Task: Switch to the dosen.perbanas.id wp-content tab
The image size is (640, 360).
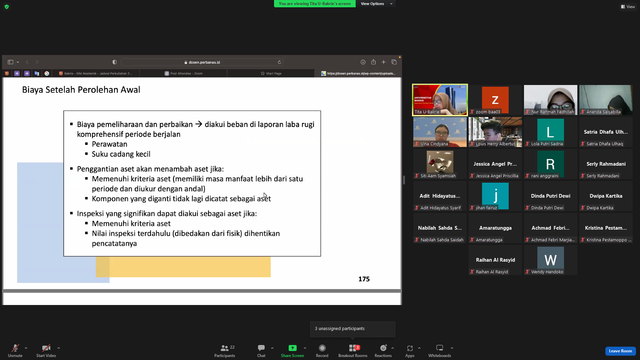Action: coord(358,73)
